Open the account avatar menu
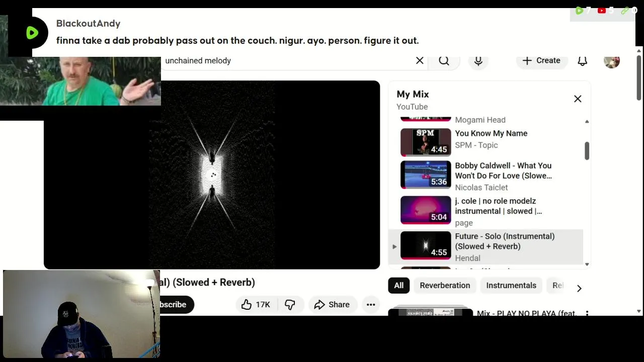Viewport: 644px width, 362px height. point(612,61)
